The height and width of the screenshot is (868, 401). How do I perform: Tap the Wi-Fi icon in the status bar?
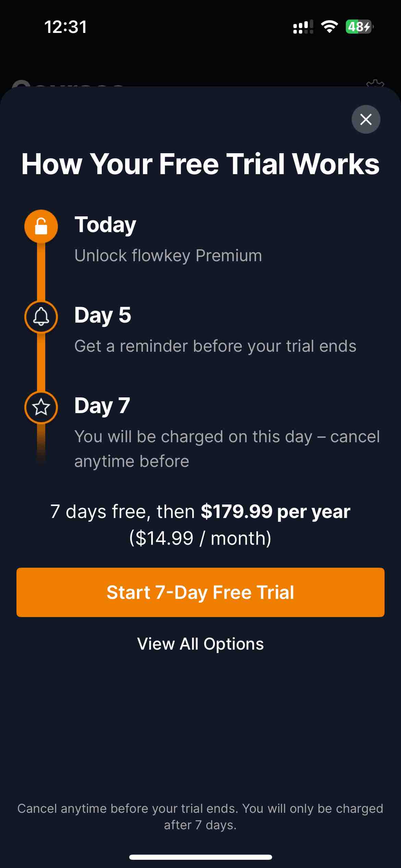pyautogui.click(x=330, y=27)
